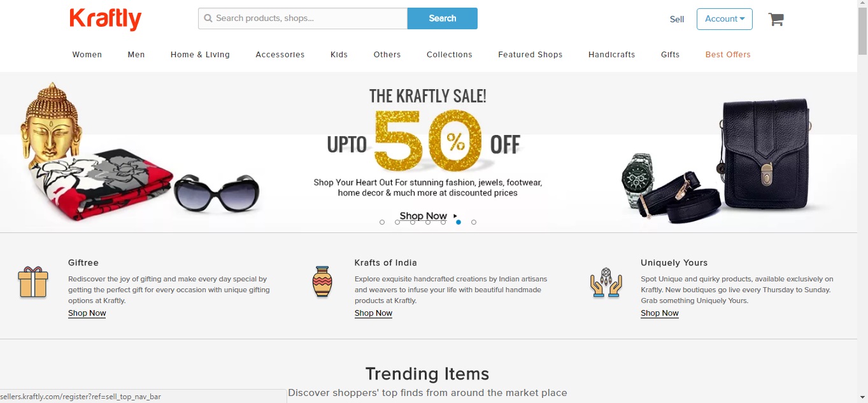Click the magnifier icon in search box
Viewport: 868px width, 403px height.
click(208, 18)
